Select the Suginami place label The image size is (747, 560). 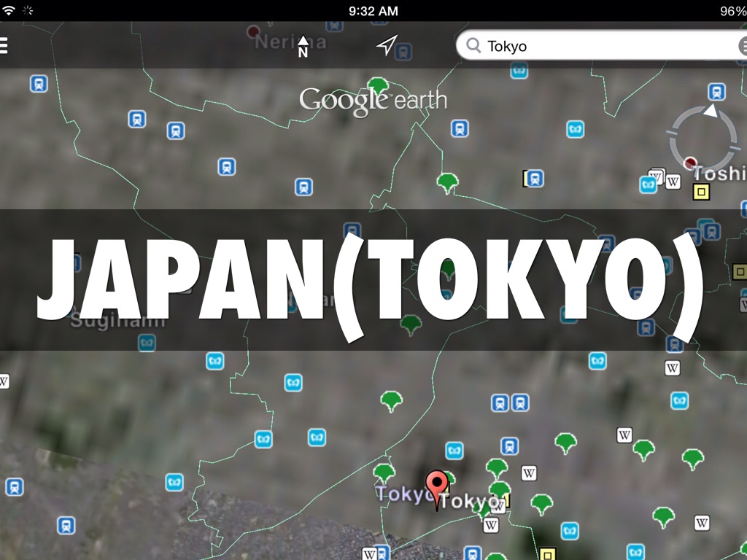(118, 319)
